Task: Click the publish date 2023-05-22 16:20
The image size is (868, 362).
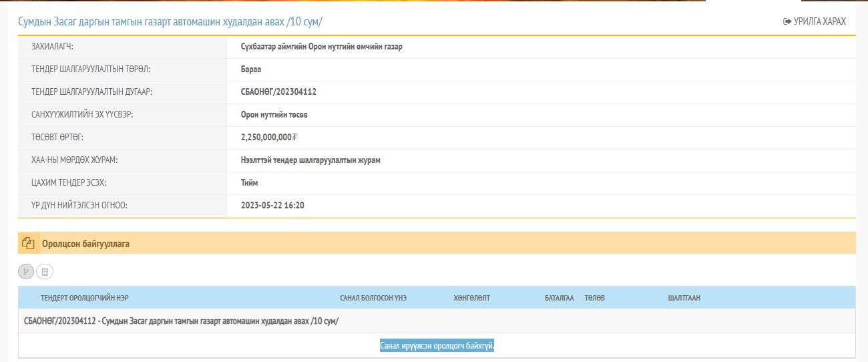Action: click(x=272, y=206)
